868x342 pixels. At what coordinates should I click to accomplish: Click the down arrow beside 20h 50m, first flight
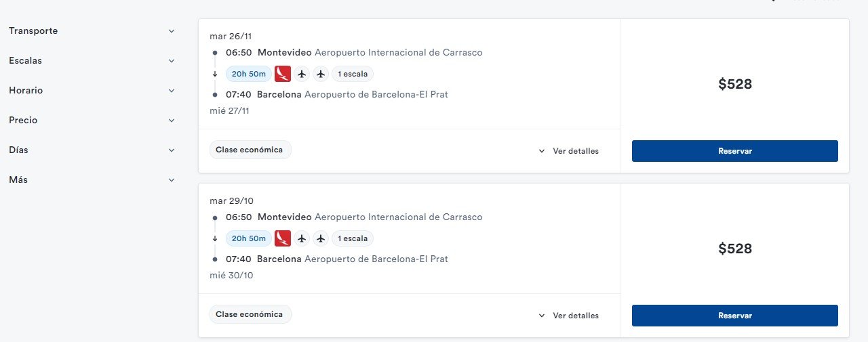tap(215, 74)
